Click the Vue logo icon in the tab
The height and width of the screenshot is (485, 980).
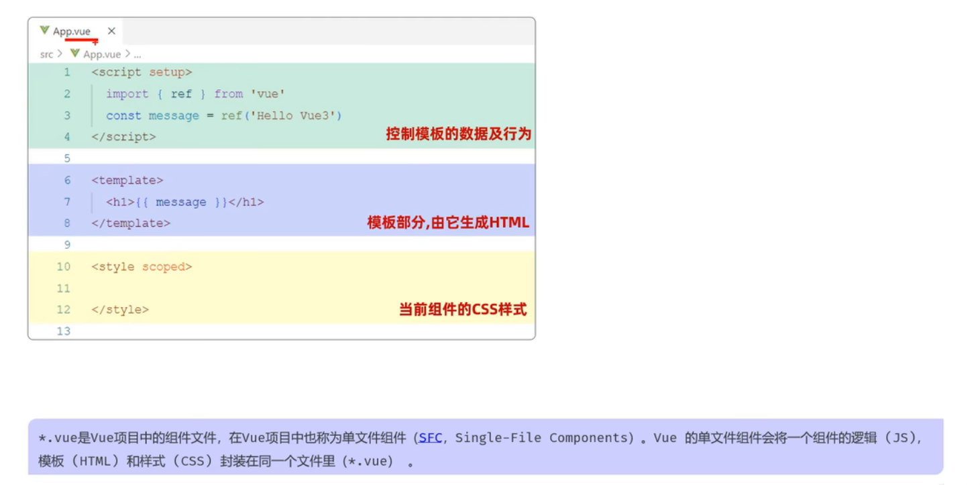pos(44,30)
